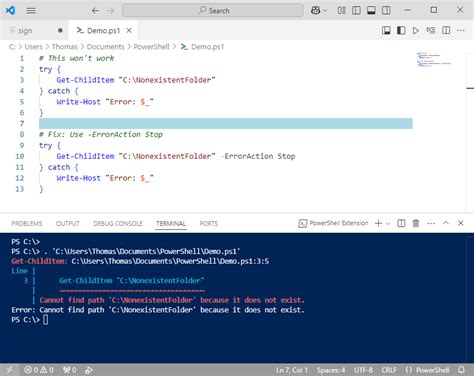Change indentation via Spaces: 4
Viewport: 474px width, 376px height.
coord(331,370)
